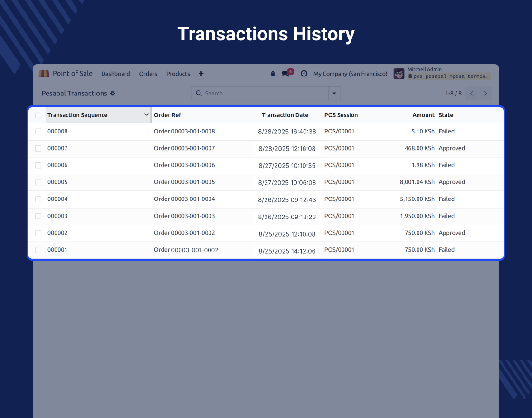Click POS/00001 session in row 000005
532x418 pixels.
point(339,182)
